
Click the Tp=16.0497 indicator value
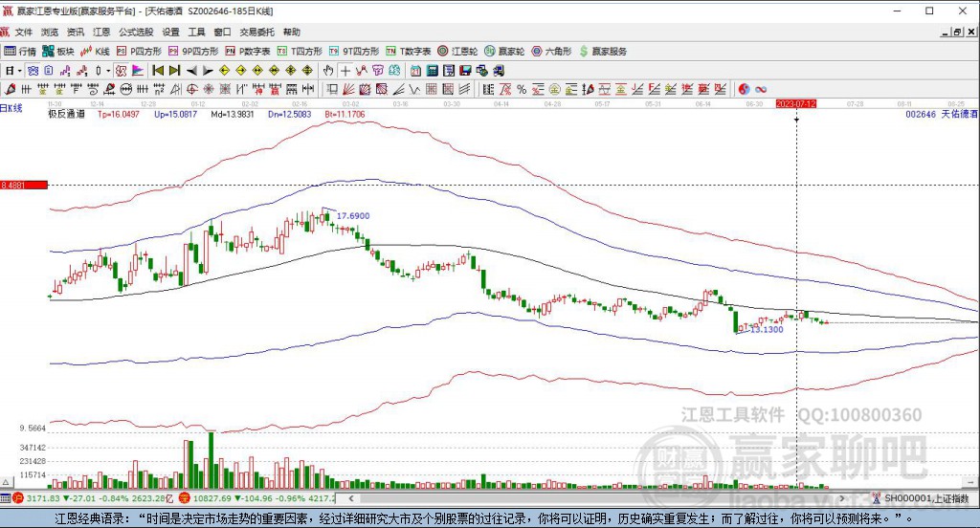[118, 115]
